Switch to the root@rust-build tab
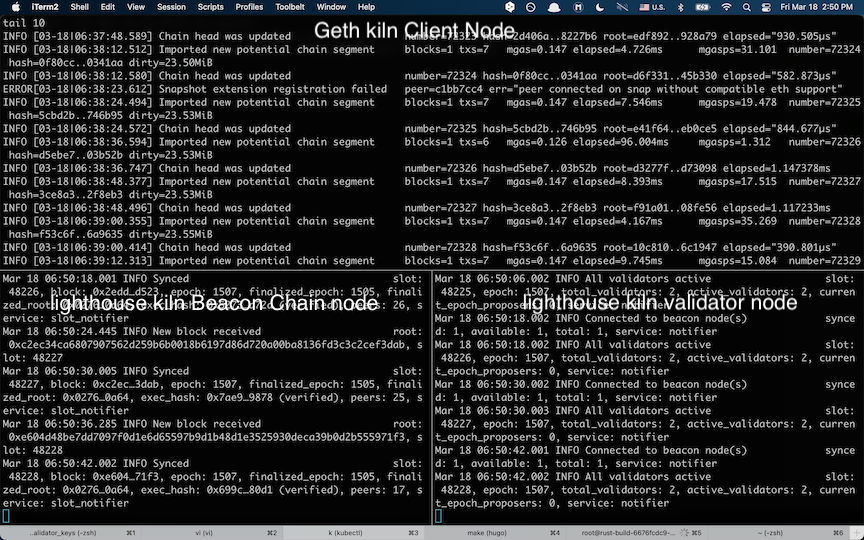Screen dimensions: 864x540 pyautogui.click(x=636, y=533)
